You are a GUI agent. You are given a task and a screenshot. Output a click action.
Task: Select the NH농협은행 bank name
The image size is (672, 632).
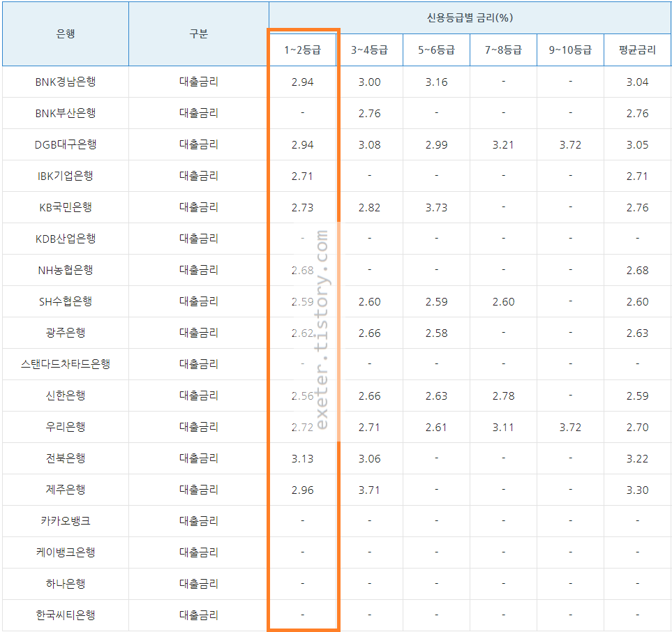(x=66, y=270)
